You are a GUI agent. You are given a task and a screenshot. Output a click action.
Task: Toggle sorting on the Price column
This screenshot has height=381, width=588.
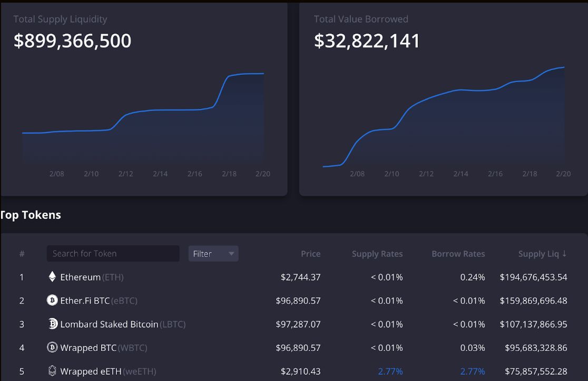click(x=310, y=254)
